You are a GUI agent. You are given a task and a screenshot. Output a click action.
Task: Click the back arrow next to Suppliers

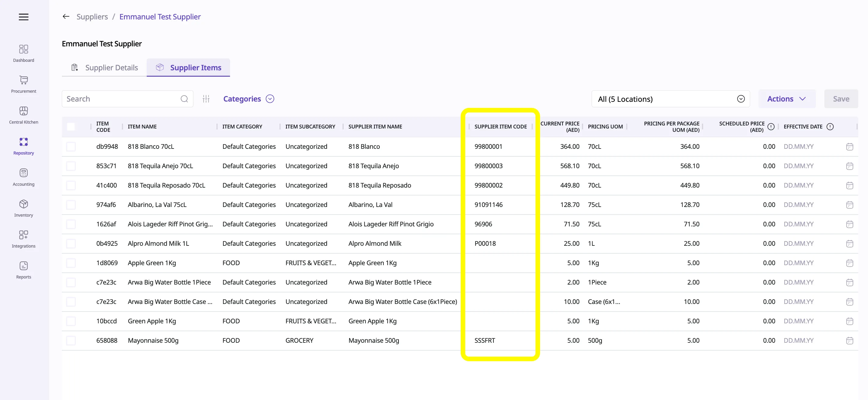coord(66,16)
